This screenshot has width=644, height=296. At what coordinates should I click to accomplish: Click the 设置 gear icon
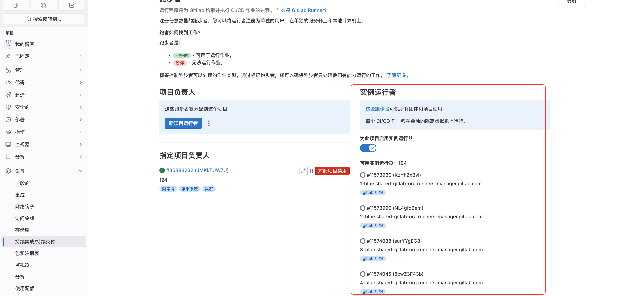click(8, 171)
